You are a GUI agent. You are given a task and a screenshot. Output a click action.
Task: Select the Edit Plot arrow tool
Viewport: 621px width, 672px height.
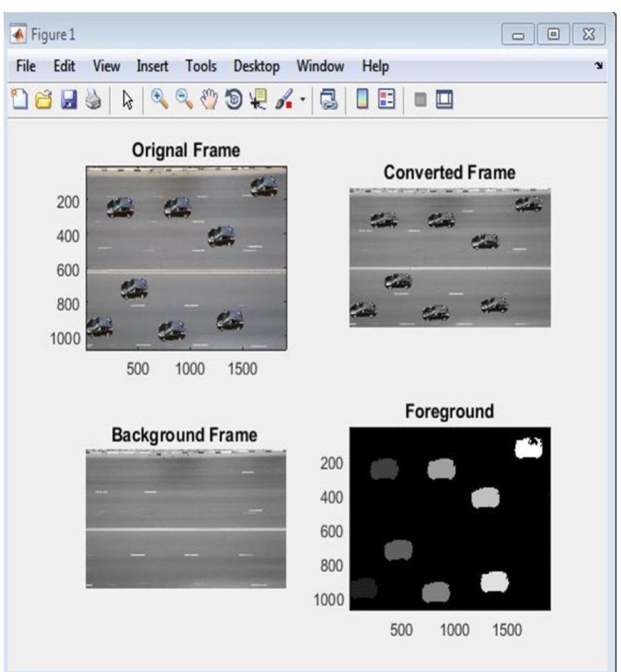(x=127, y=100)
